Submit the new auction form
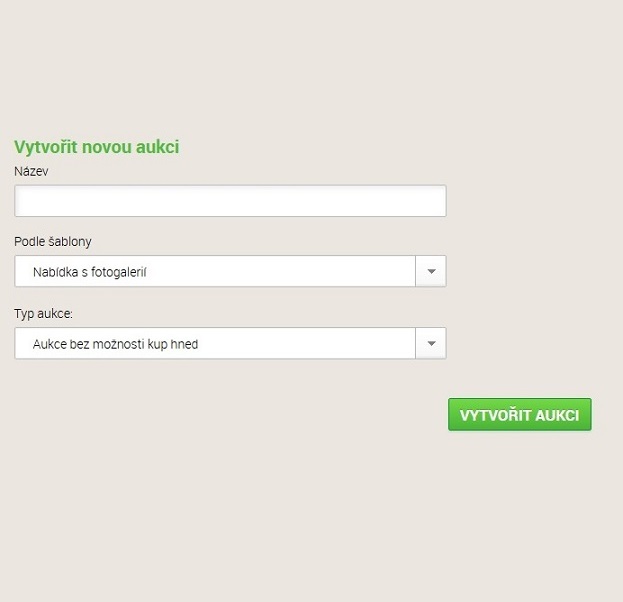This screenshot has height=602, width=623. coord(519,414)
